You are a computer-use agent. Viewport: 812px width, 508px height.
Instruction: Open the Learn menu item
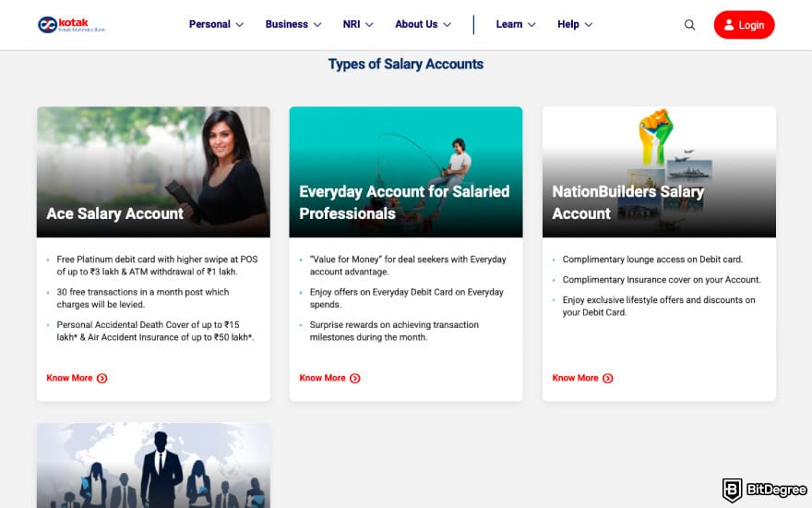(x=516, y=24)
